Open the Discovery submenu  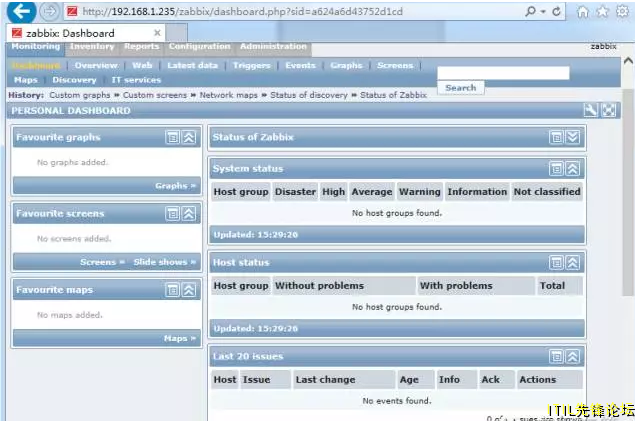[x=75, y=80]
